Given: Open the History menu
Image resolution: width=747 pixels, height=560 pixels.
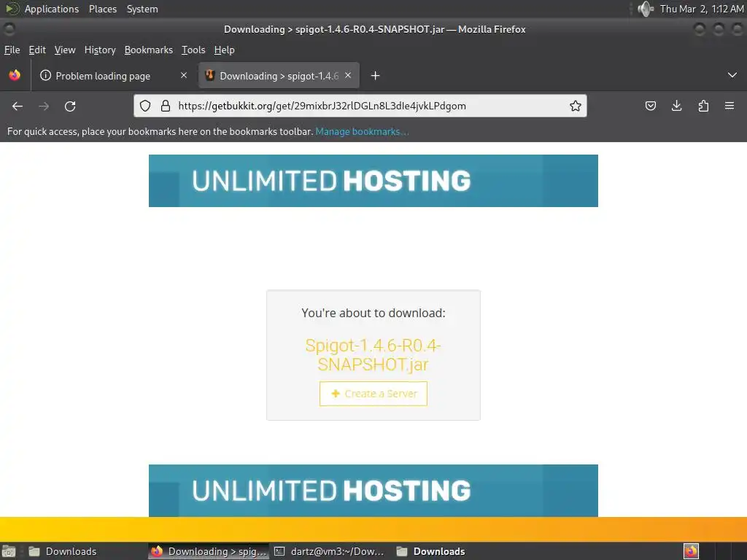Looking at the screenshot, I should click(100, 50).
